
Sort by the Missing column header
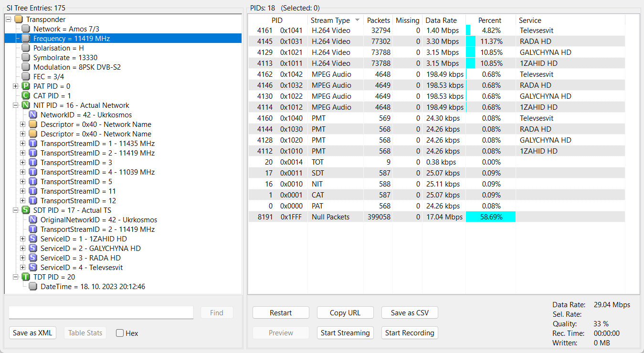(x=408, y=21)
